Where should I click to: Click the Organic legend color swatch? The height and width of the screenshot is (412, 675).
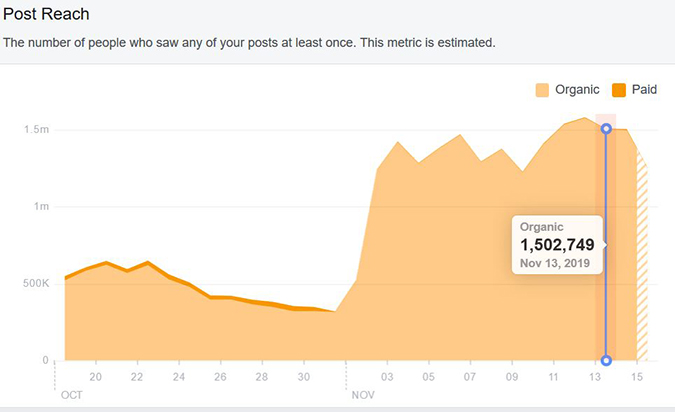tap(543, 90)
